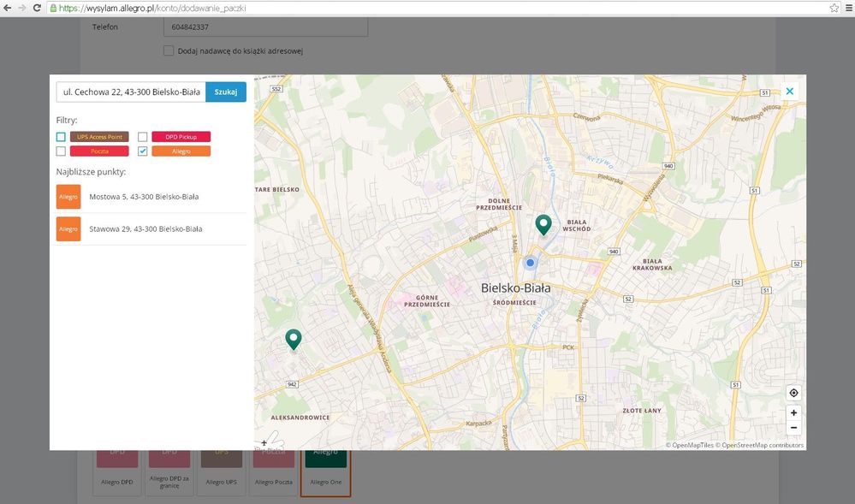Uncheck the Allegro filter checkbox
Viewport: 855px width, 504px height.
142,151
